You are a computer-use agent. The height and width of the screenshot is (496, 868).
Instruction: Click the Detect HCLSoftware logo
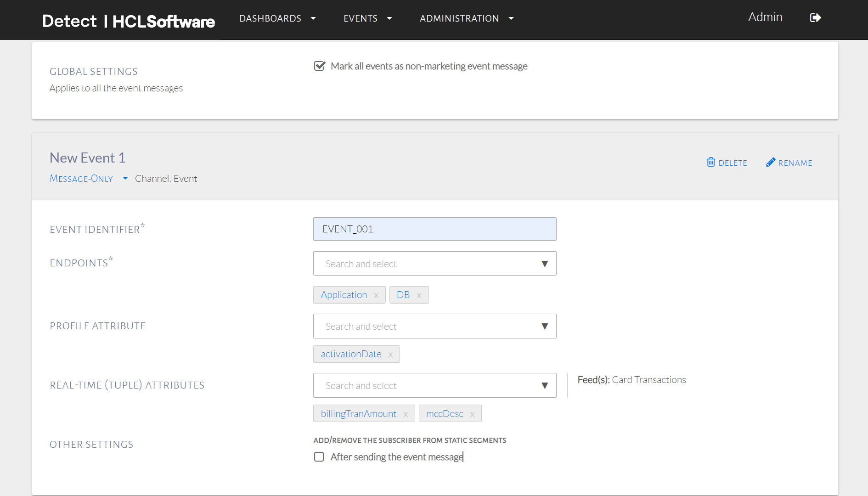pos(128,21)
